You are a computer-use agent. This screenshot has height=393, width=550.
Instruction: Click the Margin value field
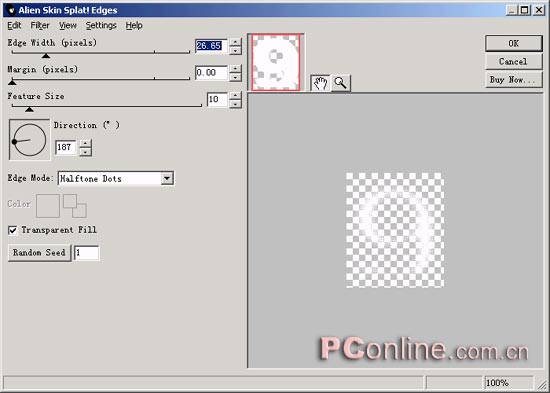click(211, 73)
